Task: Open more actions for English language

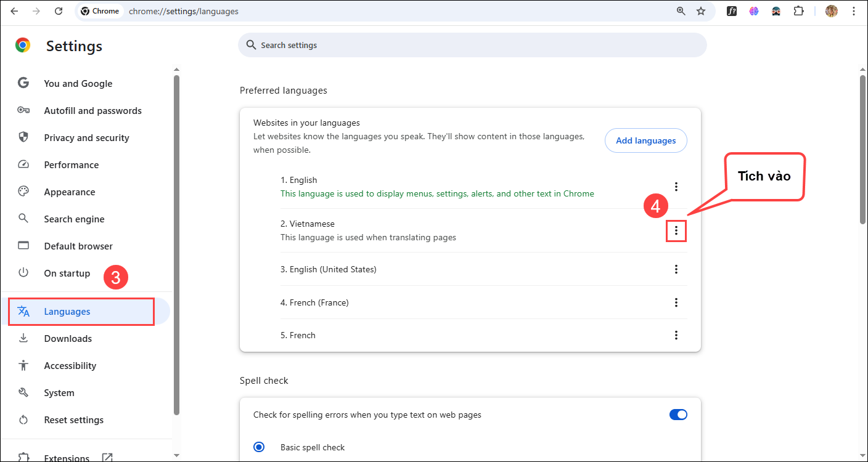Action: click(x=676, y=187)
